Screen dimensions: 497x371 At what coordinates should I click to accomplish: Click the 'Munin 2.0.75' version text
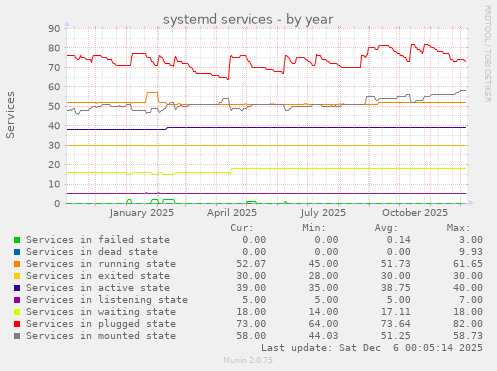(x=248, y=360)
